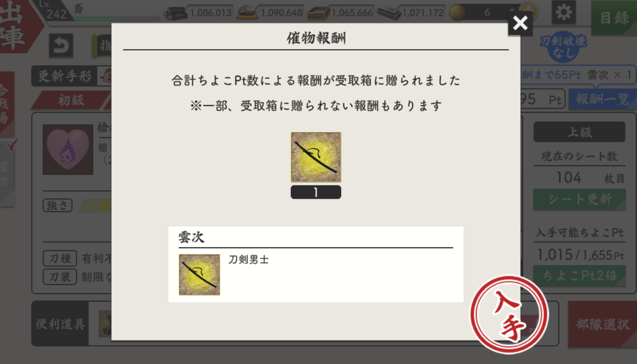Click the gold koban coin icon
The height and width of the screenshot is (364, 637).
click(457, 12)
